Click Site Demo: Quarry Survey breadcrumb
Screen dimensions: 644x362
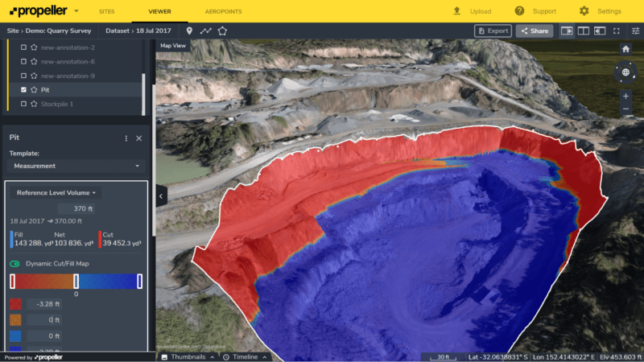pos(49,31)
